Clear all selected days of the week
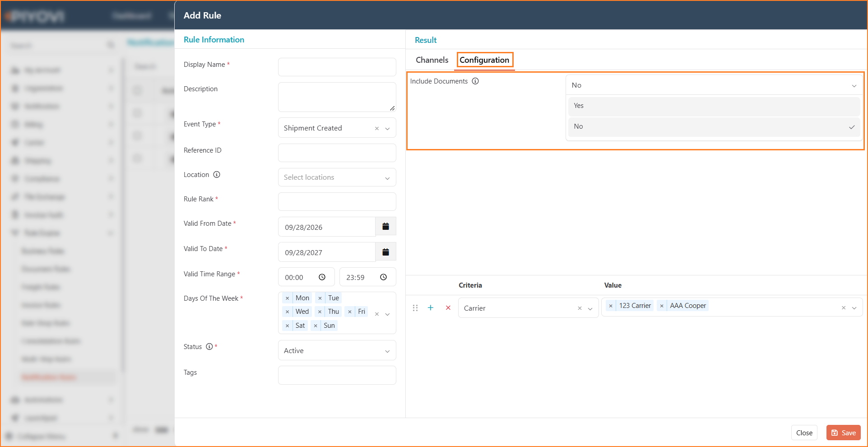Image resolution: width=868 pixels, height=447 pixels. pyautogui.click(x=377, y=314)
